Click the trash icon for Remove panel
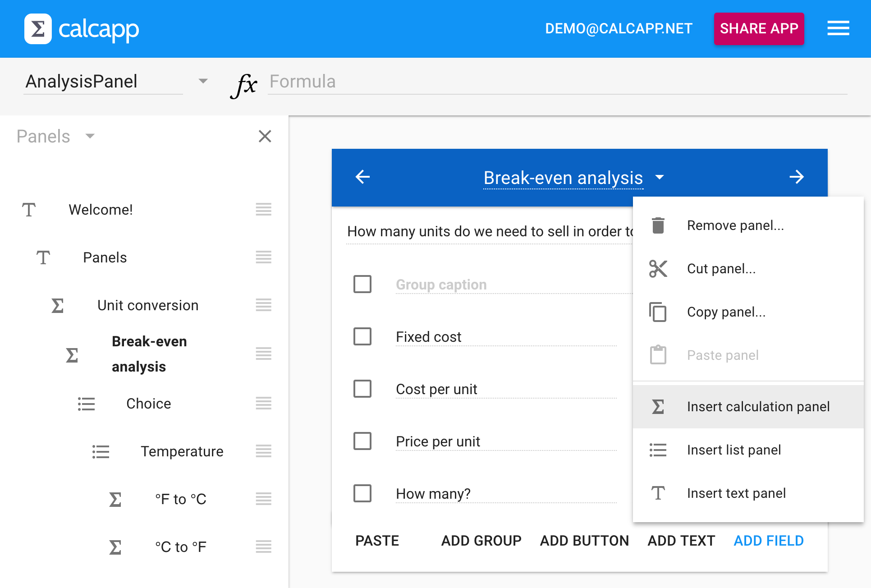The width and height of the screenshot is (871, 588). click(x=658, y=225)
